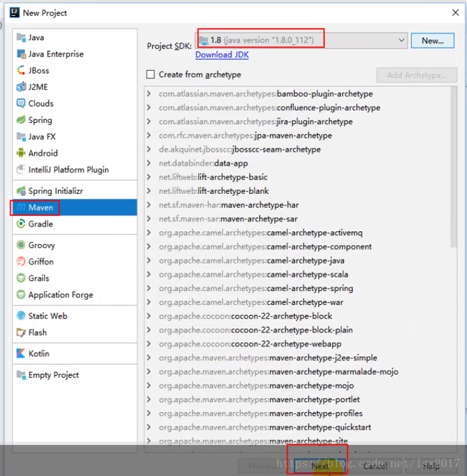Select Static Web project type
The width and height of the screenshot is (467, 476).
point(75,316)
